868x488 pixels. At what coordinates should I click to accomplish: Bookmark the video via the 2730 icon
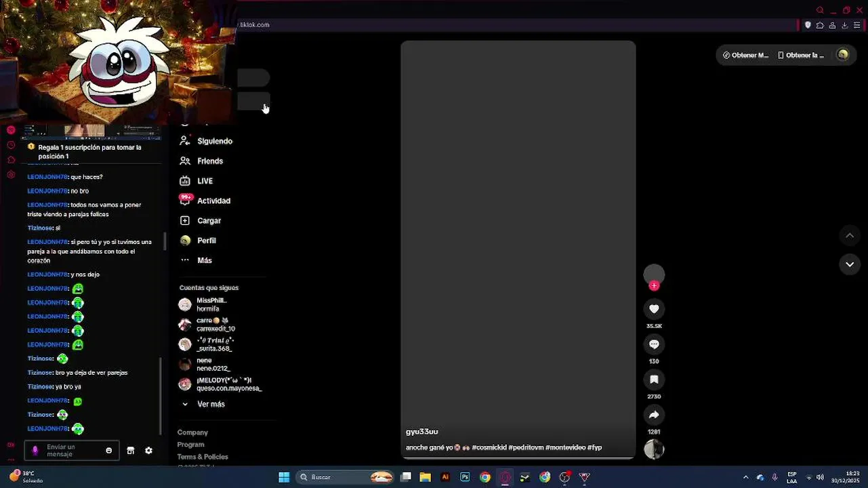click(654, 380)
